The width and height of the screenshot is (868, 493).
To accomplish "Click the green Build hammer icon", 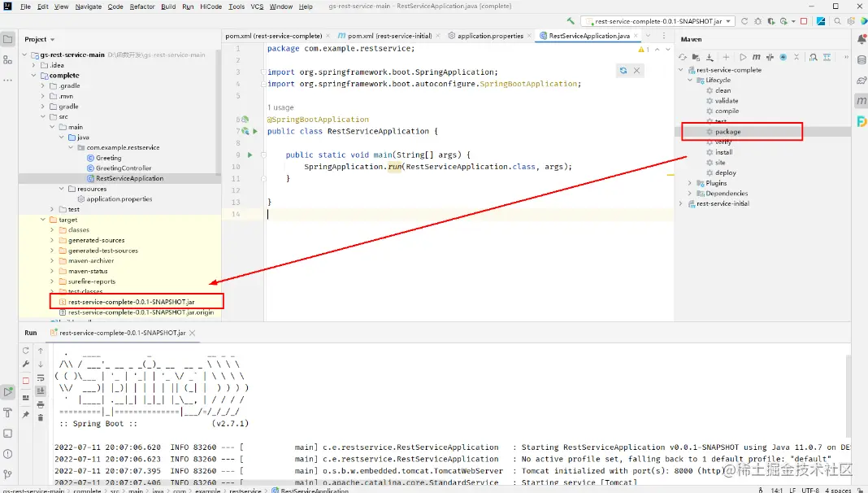I will [571, 21].
